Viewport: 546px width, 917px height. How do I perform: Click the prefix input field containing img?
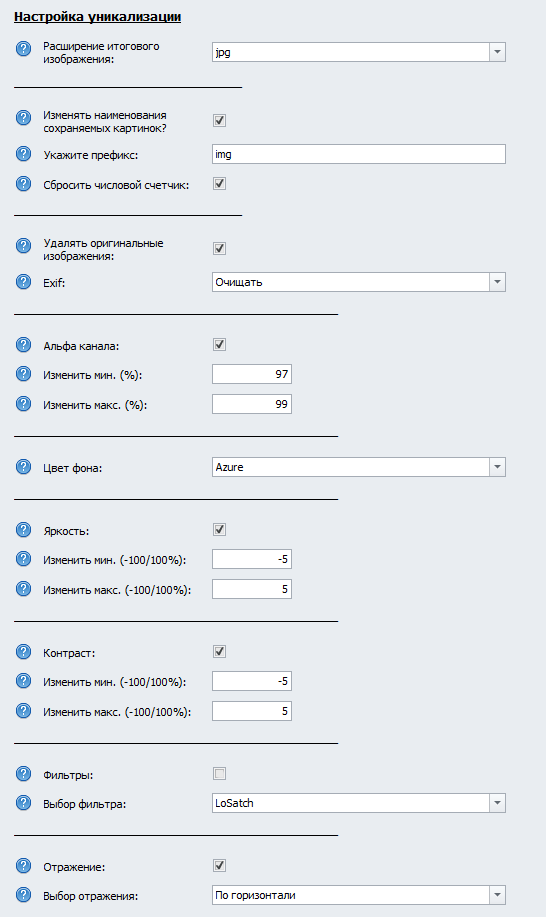pyautogui.click(x=359, y=154)
